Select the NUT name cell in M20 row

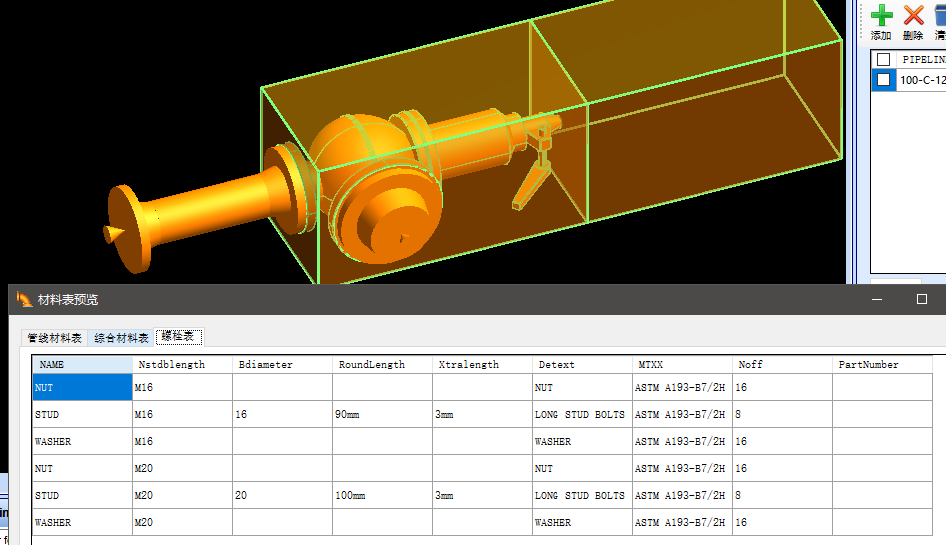pyautogui.click(x=83, y=468)
